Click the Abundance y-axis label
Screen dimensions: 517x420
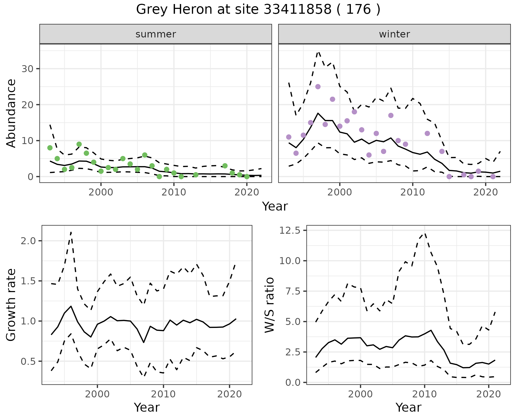[x=11, y=113]
